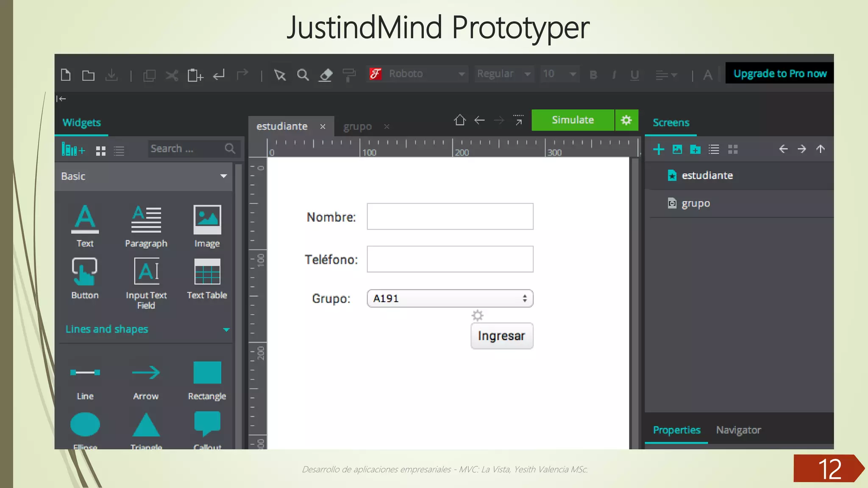Select the eraser tool in toolbar

325,75
